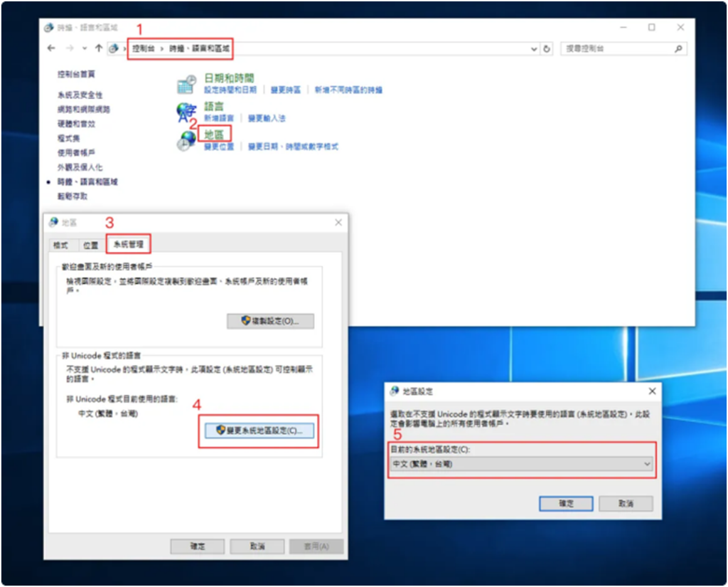728x587 pixels.
Task: Click the back arrow navigation button
Action: 51,48
